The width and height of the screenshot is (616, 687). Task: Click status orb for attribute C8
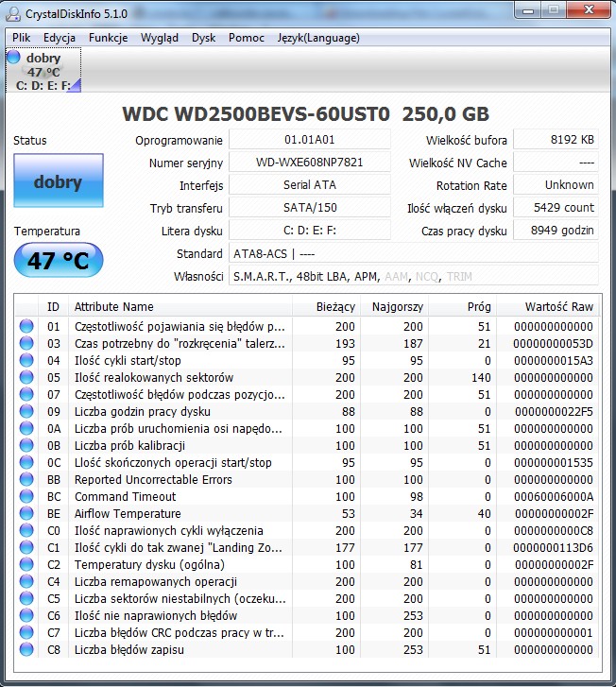pos(26,649)
